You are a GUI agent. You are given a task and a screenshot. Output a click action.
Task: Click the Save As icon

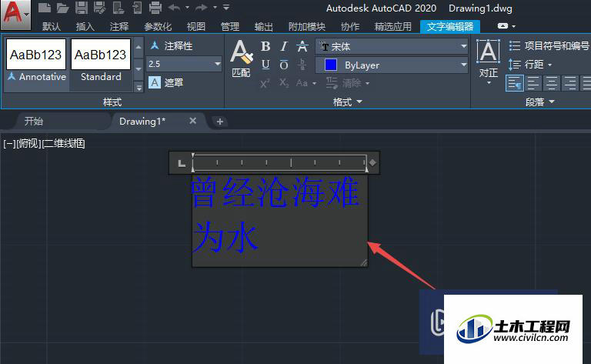(x=99, y=7)
